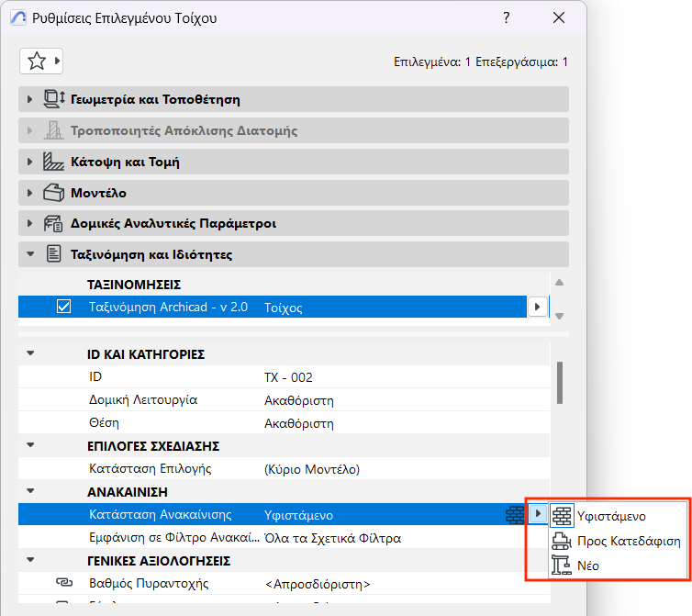Click the Επιλεγμένα: 1 Επεξεργάσιμα: 1 status text

[x=481, y=62]
